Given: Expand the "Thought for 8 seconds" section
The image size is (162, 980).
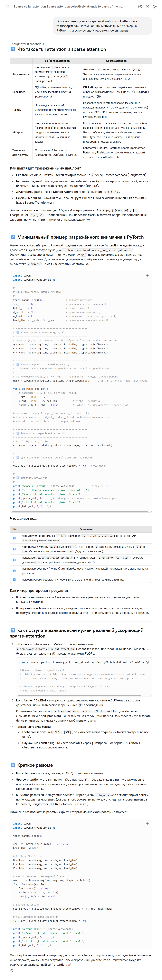Looking at the screenshot, I should 27,44.
